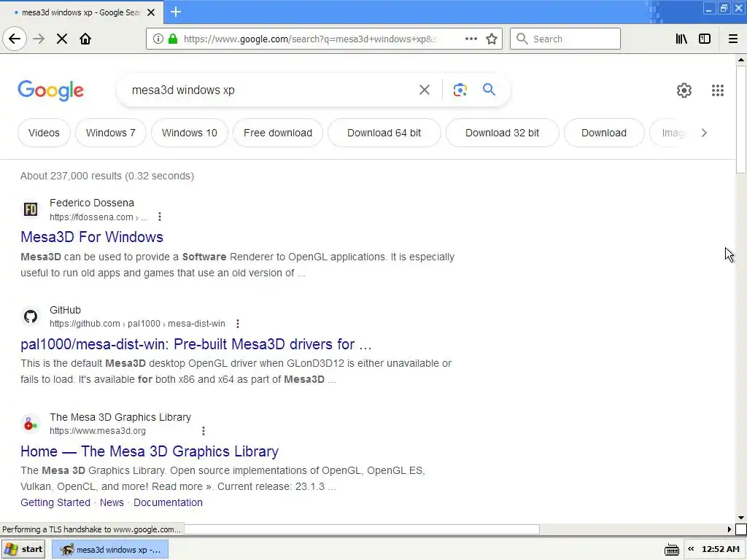The width and height of the screenshot is (747, 560).
Task: Open the Windows start button
Action: [23, 549]
